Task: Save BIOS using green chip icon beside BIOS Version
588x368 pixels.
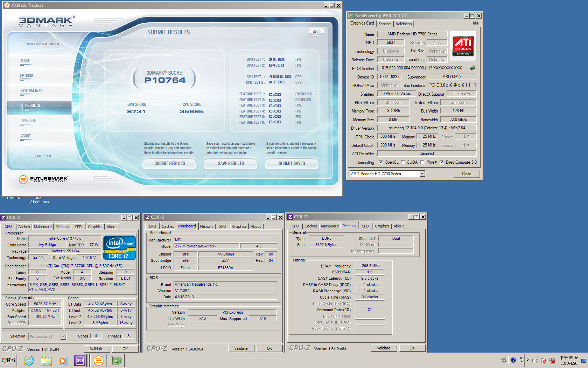Action: point(472,68)
